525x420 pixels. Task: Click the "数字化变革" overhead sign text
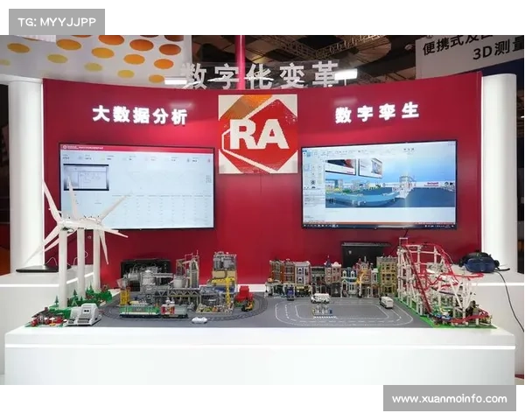point(261,76)
